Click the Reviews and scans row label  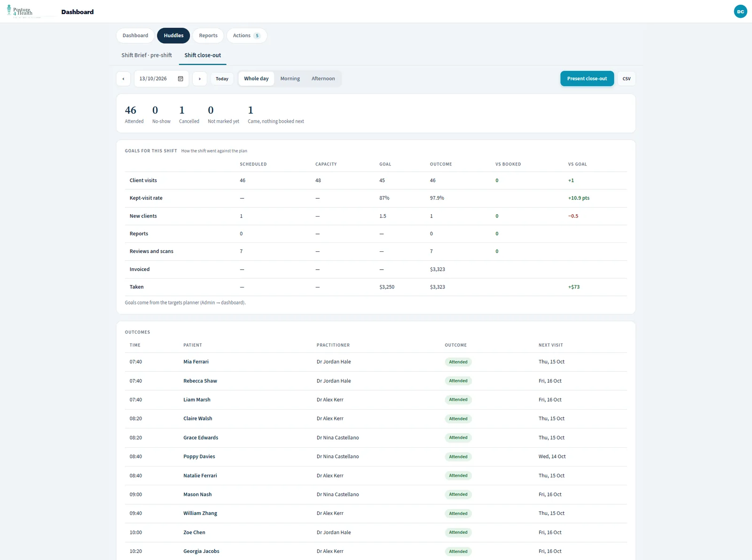pyautogui.click(x=151, y=251)
